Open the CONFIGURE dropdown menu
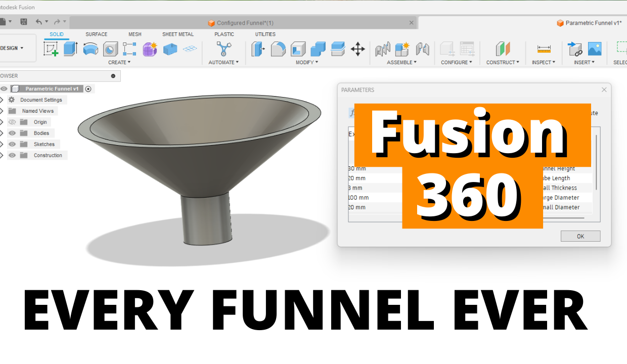The width and height of the screenshot is (627, 364). point(457,63)
